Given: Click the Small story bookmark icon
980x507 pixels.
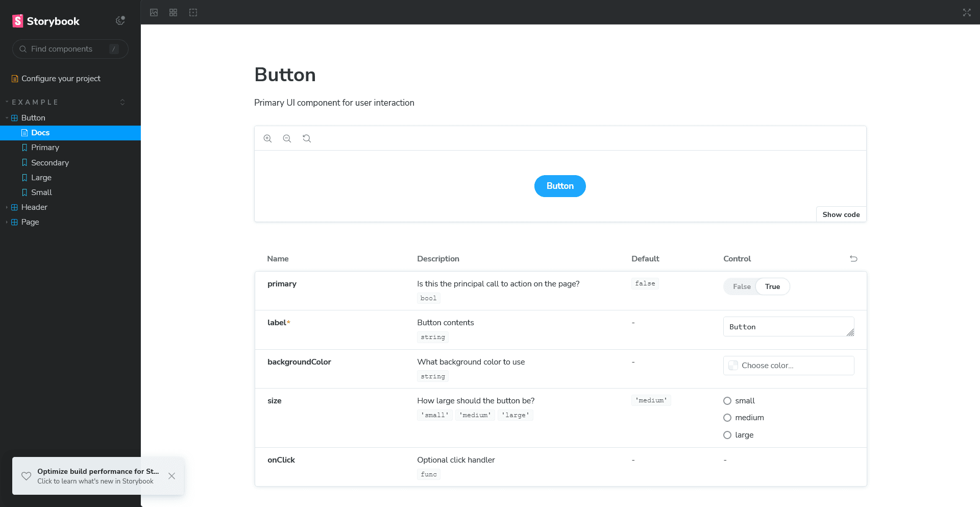Looking at the screenshot, I should coord(24,192).
